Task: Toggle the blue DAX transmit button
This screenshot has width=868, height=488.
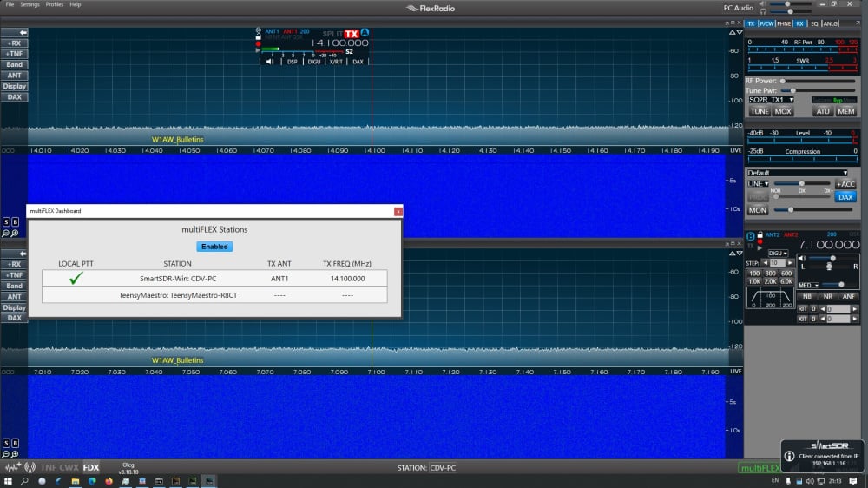Action: click(845, 197)
